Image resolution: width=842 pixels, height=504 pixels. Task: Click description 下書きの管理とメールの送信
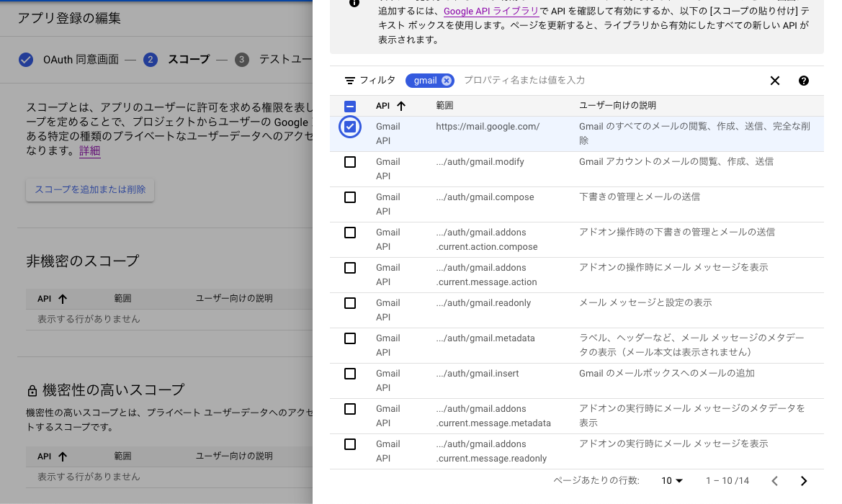click(640, 197)
